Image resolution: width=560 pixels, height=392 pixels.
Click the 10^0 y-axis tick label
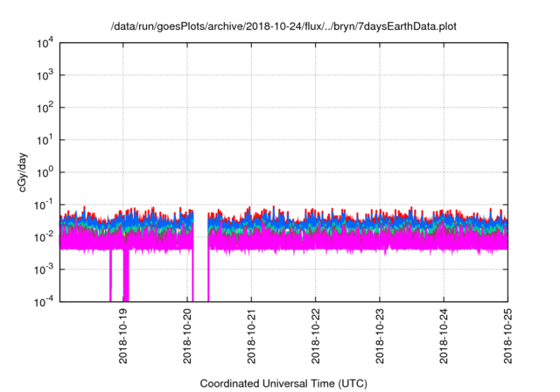45,172
